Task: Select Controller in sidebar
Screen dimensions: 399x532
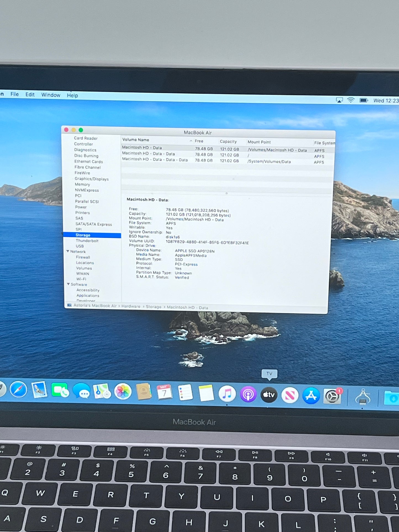Action: [x=83, y=144]
